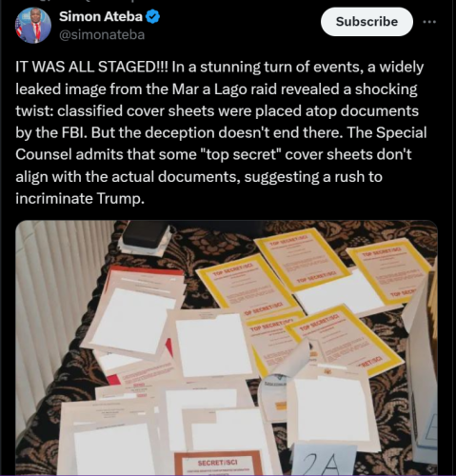Click the Subscribe button
The image size is (456, 476).
click(367, 22)
